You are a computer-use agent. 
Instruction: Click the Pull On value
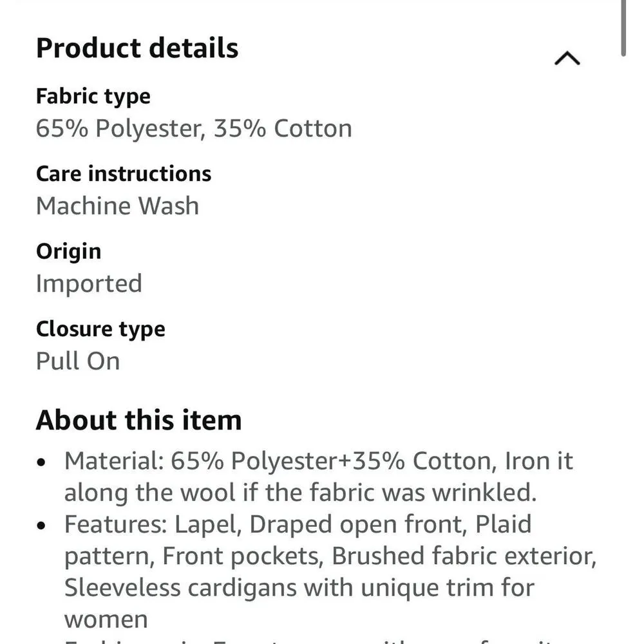tap(78, 361)
